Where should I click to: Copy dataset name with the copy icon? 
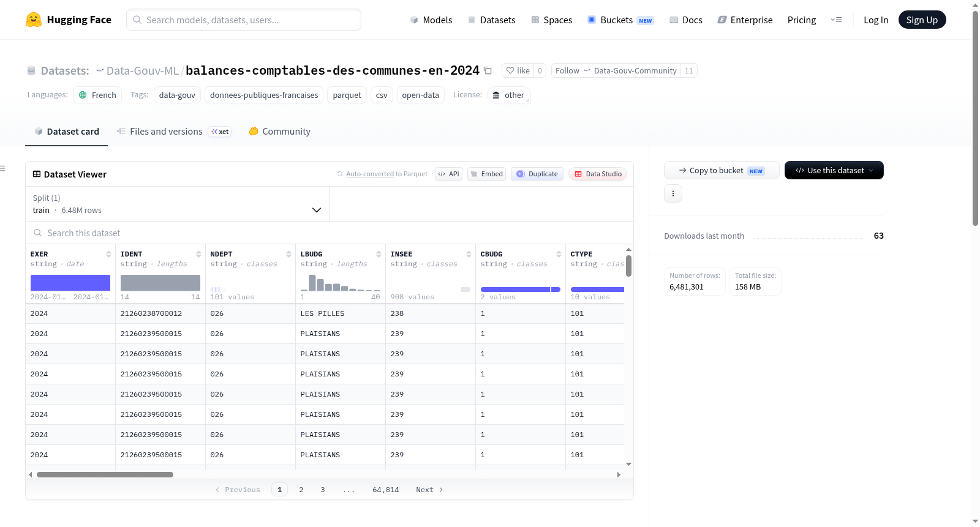[x=488, y=70]
